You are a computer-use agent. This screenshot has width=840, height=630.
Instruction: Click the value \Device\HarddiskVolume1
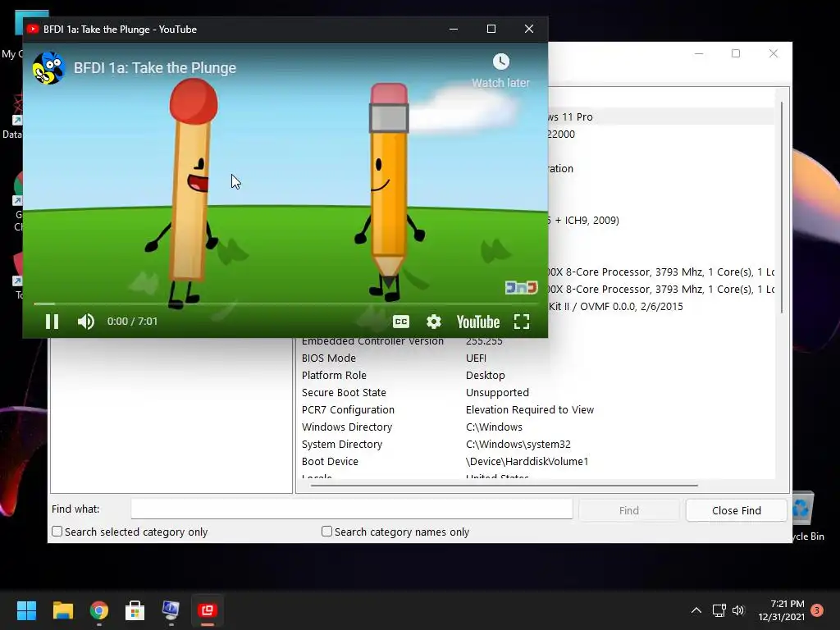pos(527,461)
